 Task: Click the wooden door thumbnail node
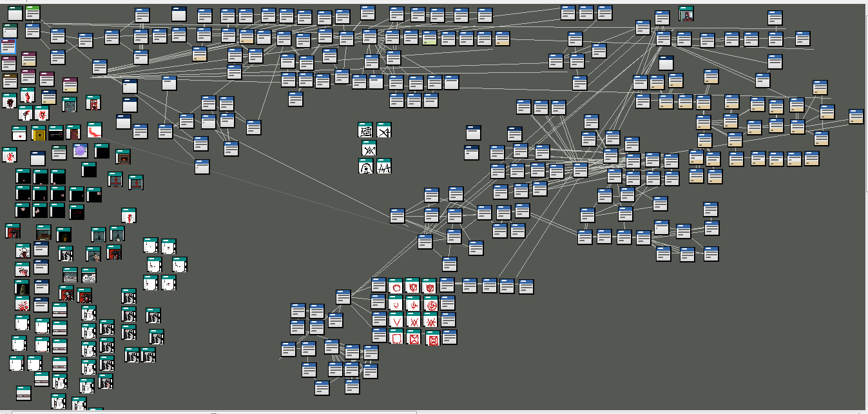coord(75,133)
